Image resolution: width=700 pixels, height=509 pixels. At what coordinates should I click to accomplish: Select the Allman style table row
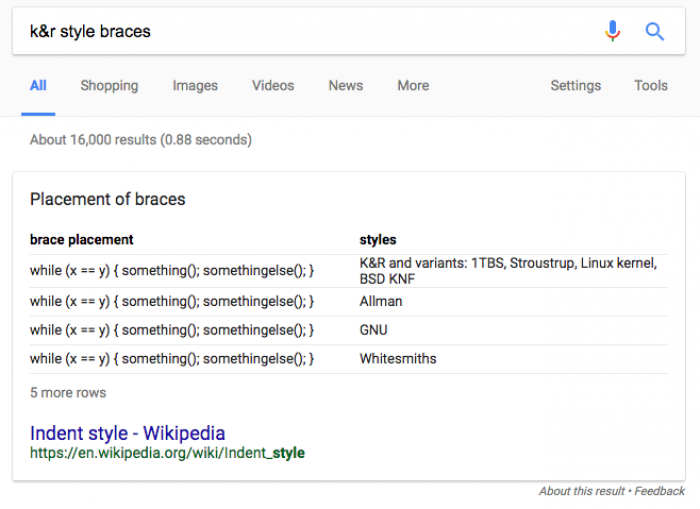349,301
